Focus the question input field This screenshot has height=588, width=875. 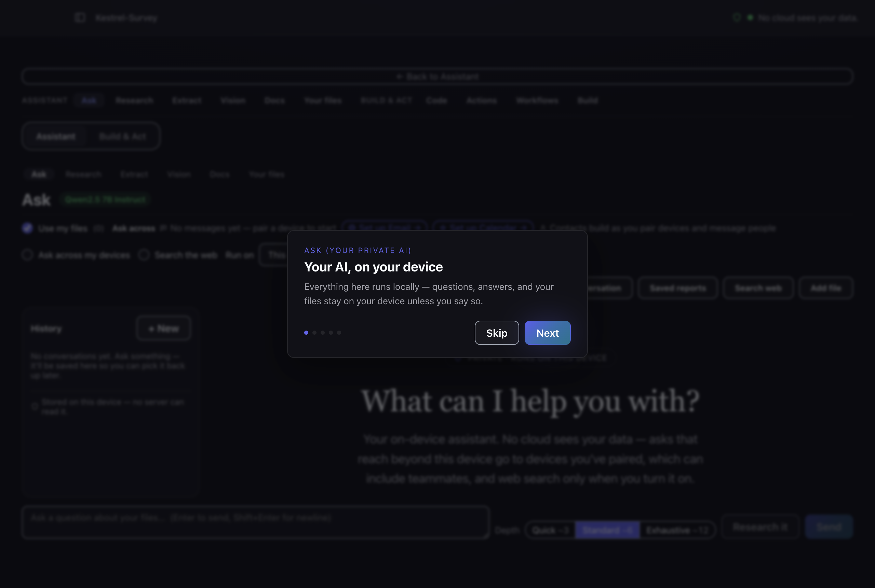point(256,522)
